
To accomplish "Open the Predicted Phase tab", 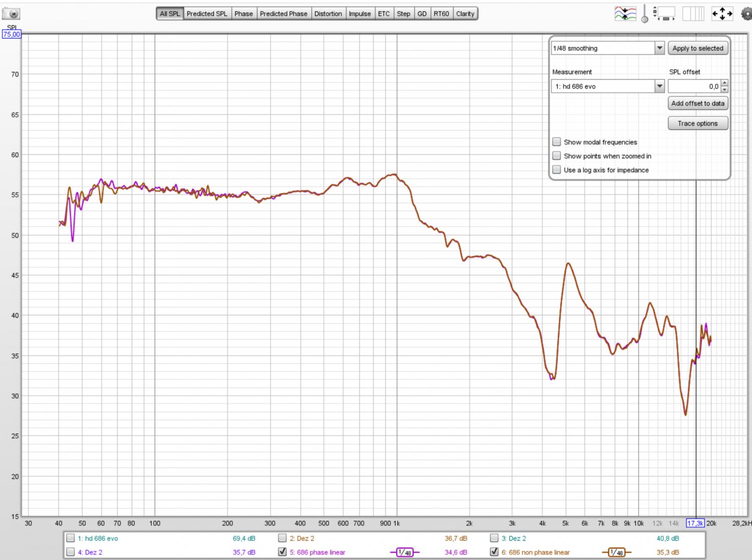I will [x=284, y=14].
